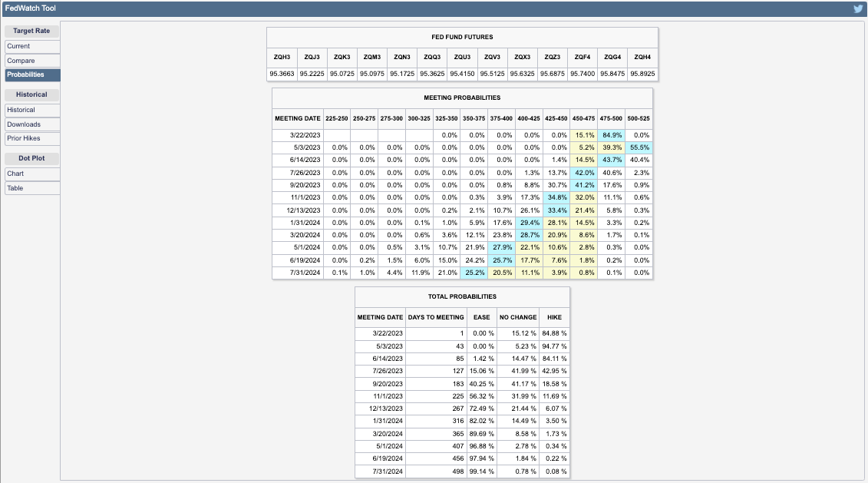Click the 56.32 % ease probability

click(482, 396)
